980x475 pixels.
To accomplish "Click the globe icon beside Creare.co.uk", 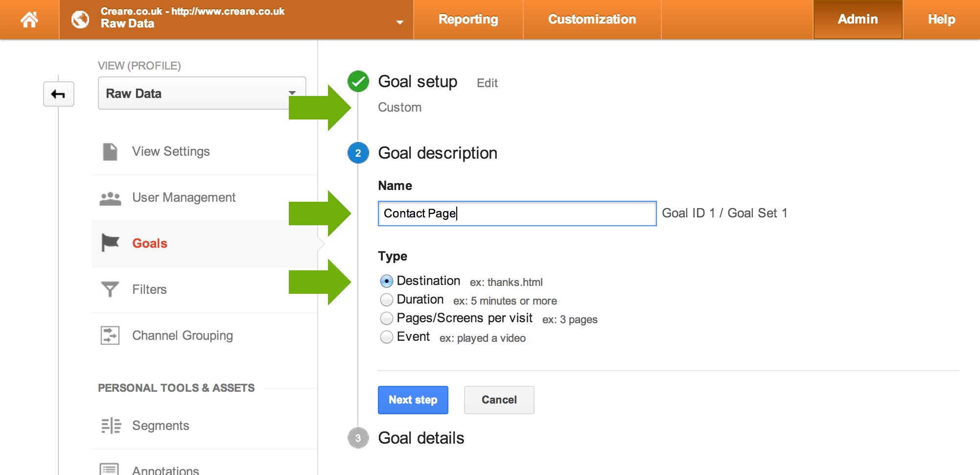I will coord(80,20).
